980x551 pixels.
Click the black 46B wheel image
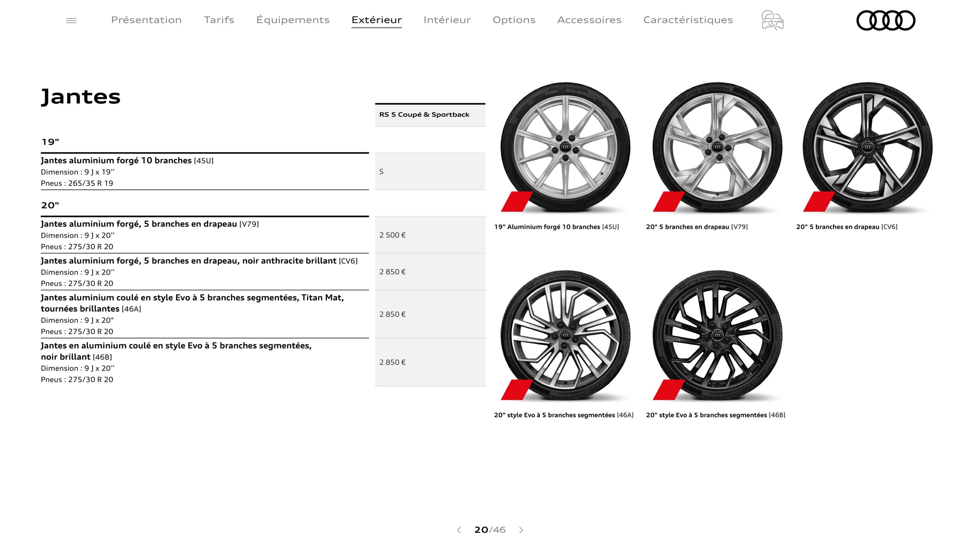pyautogui.click(x=717, y=335)
